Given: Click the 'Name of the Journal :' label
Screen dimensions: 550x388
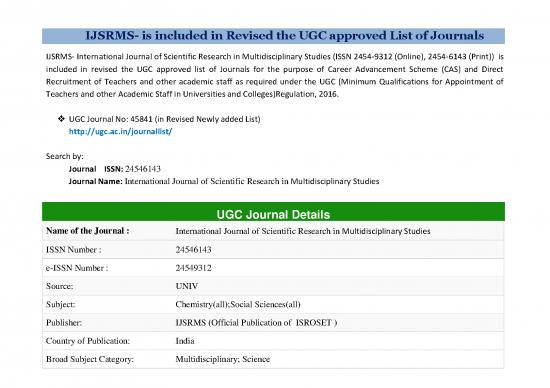Looking at the screenshot, I should point(88,231).
